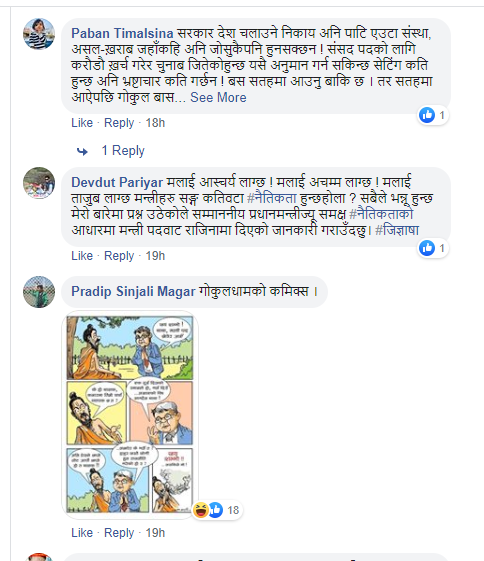The height and width of the screenshot is (561, 484).
Task: Reply to Pradip's comic comment
Action: 119,533
